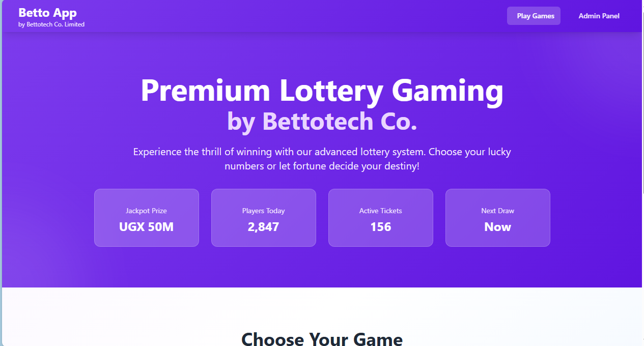Click the 'Now' next draw value
The width and height of the screenshot is (644, 346).
click(497, 227)
